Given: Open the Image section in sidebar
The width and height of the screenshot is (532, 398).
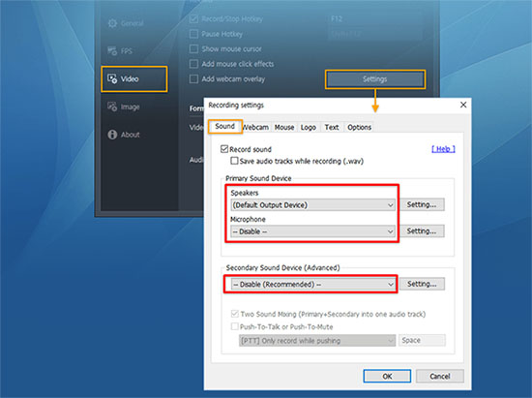Looking at the screenshot, I should click(124, 107).
